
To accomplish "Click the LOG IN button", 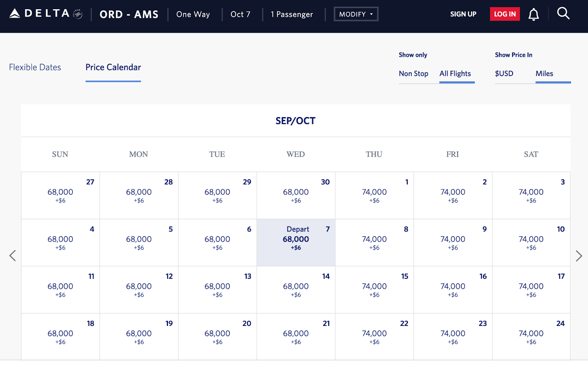I will point(505,14).
